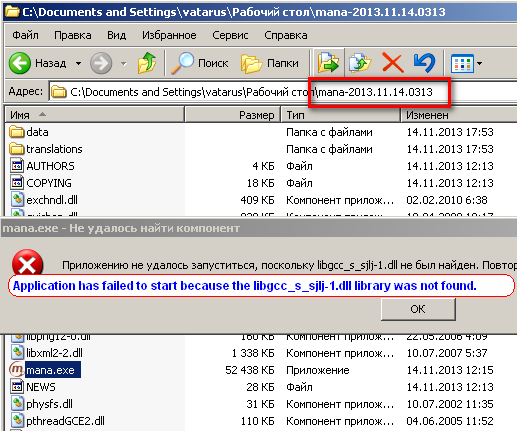This screenshot has height=431, width=517.
Task: Select the exchndl.dll file icon
Action: point(17,200)
